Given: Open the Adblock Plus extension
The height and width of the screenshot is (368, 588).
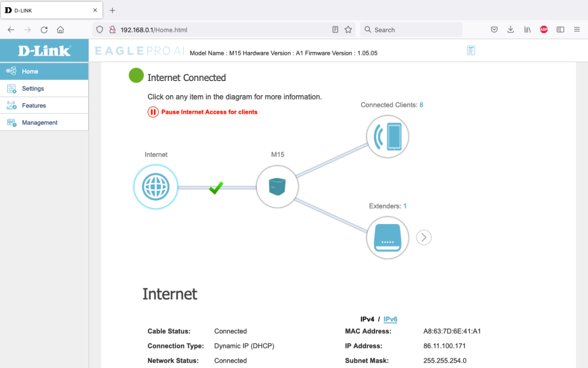Looking at the screenshot, I should click(x=544, y=30).
